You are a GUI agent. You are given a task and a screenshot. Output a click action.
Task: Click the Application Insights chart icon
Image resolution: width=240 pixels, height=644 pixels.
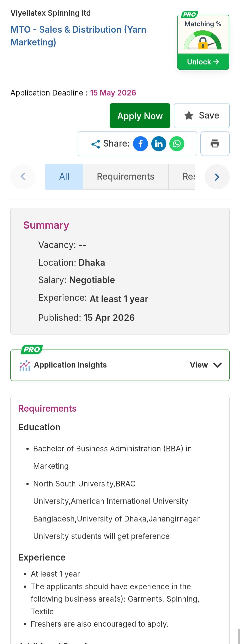click(x=25, y=366)
